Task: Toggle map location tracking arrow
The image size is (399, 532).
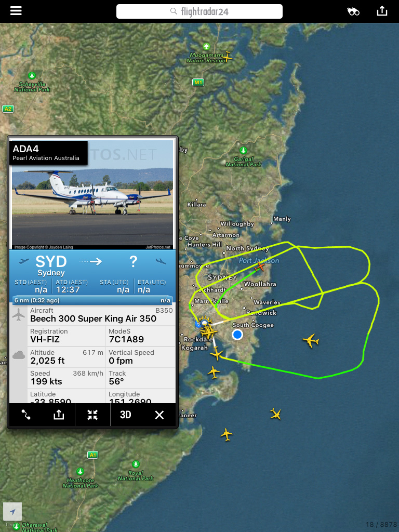Action: pyautogui.click(x=12, y=511)
